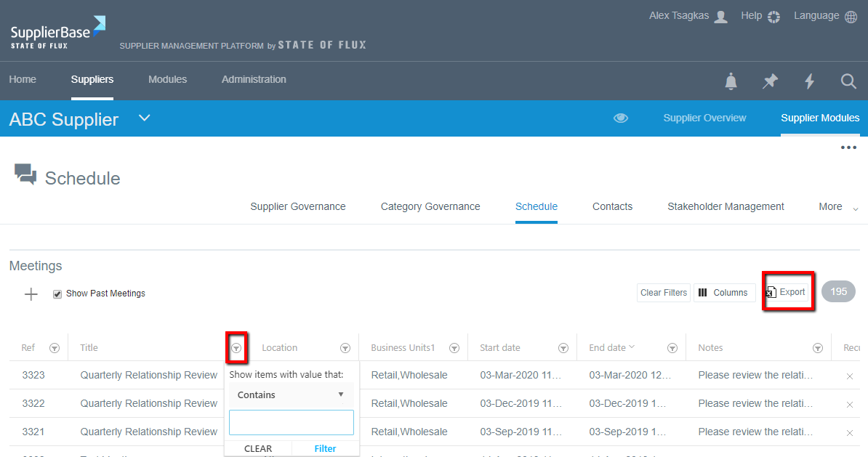Open the Columns chooser button

tap(723, 293)
